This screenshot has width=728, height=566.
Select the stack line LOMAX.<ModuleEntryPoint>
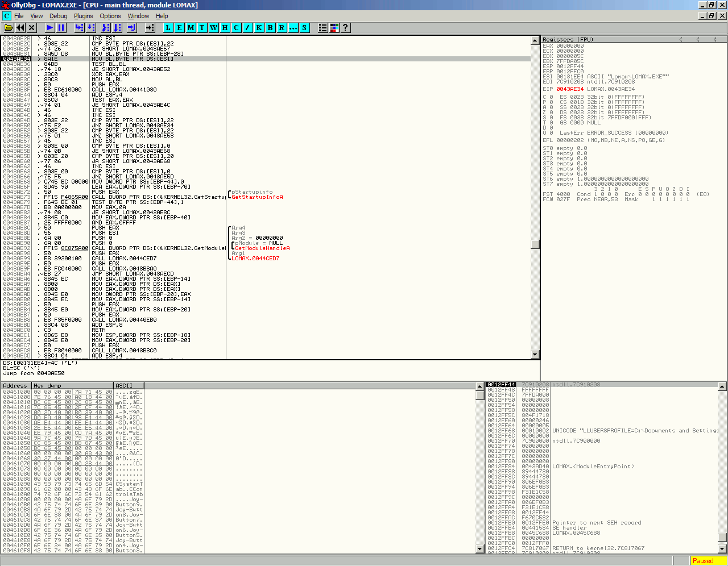click(x=602, y=467)
